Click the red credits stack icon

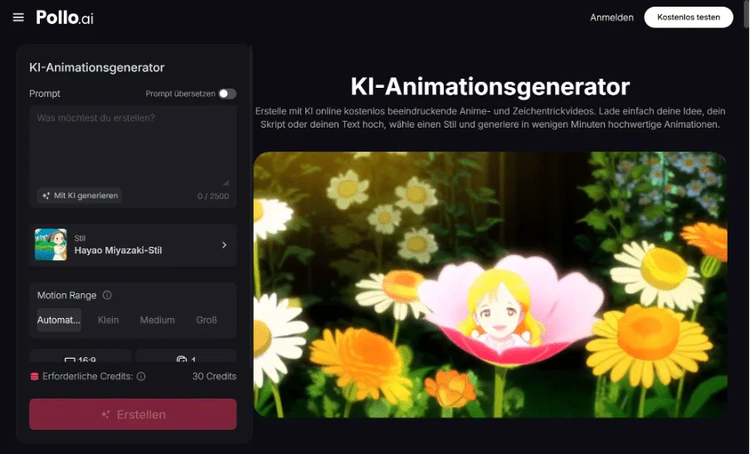coord(34,376)
